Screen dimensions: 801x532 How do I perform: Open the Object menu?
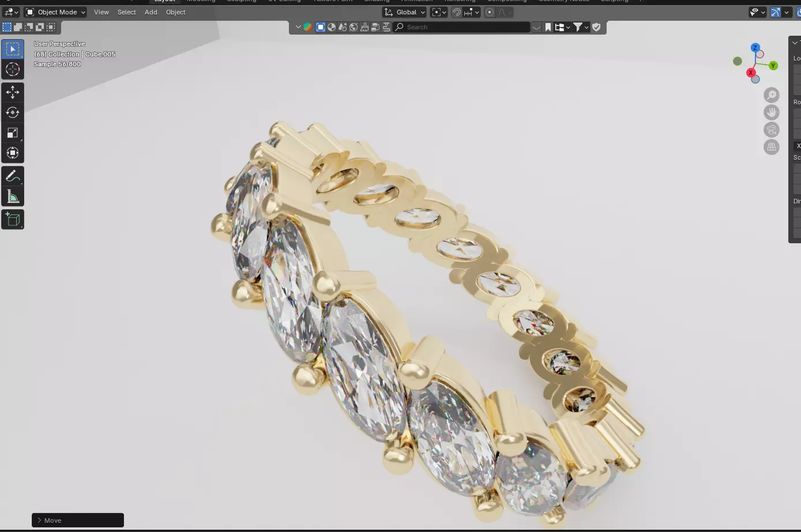175,12
